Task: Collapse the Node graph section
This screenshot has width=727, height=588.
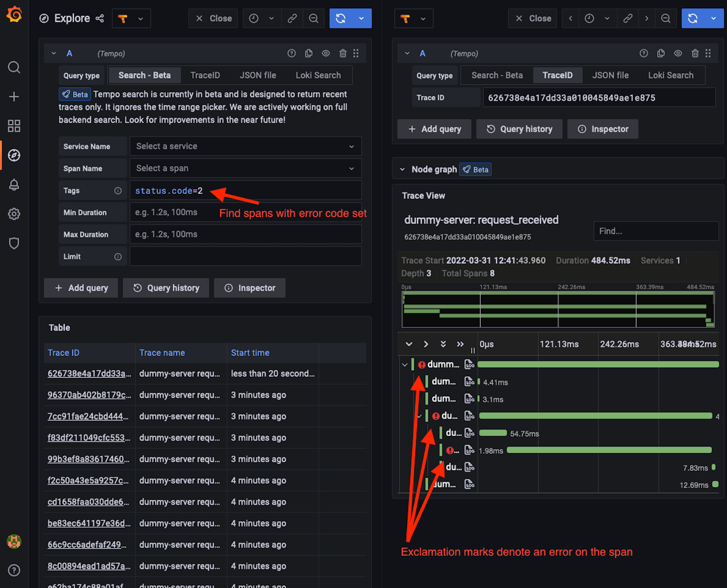Action: (x=403, y=169)
